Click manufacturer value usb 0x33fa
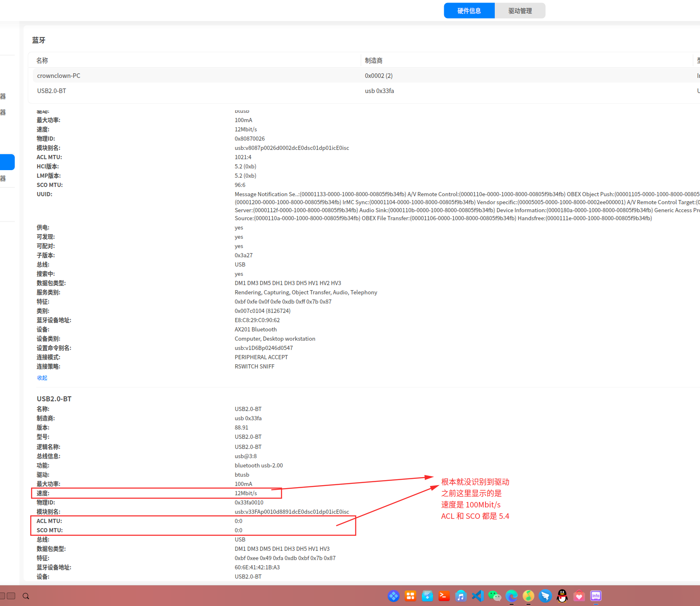The height and width of the screenshot is (606, 700). [x=379, y=91]
